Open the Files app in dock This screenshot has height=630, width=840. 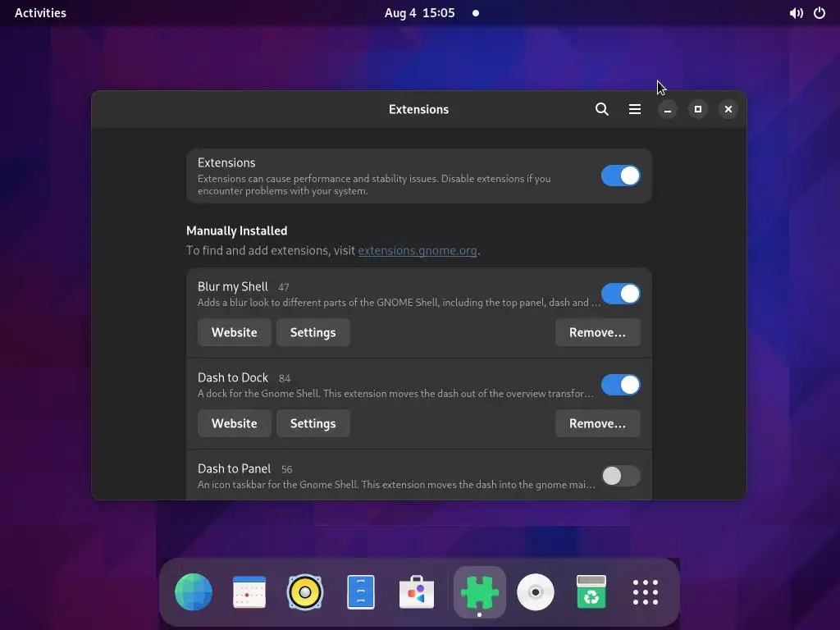pos(361,592)
